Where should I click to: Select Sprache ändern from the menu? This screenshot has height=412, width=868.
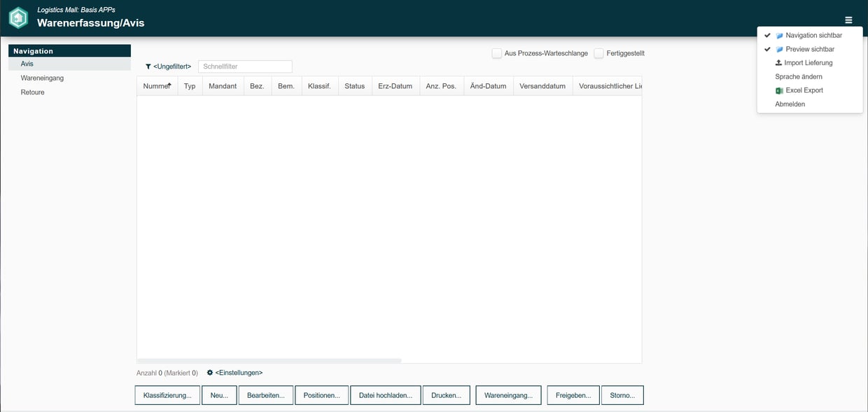[x=799, y=76]
